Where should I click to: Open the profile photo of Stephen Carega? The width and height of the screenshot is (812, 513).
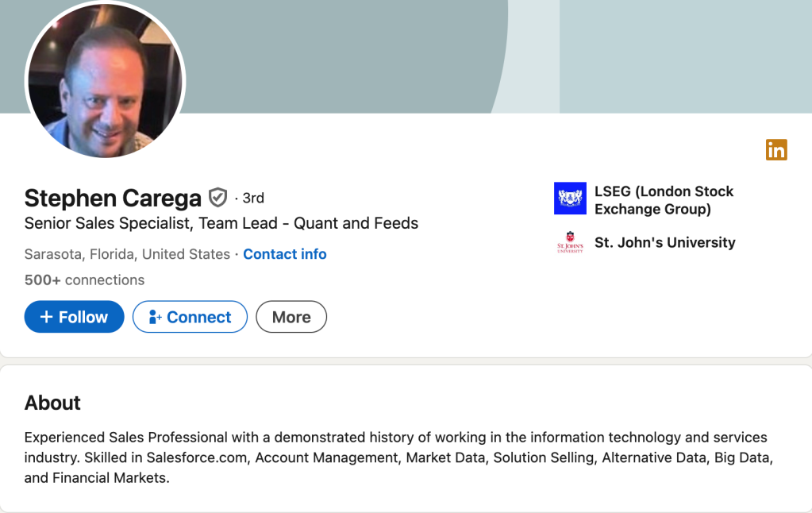tap(105, 79)
